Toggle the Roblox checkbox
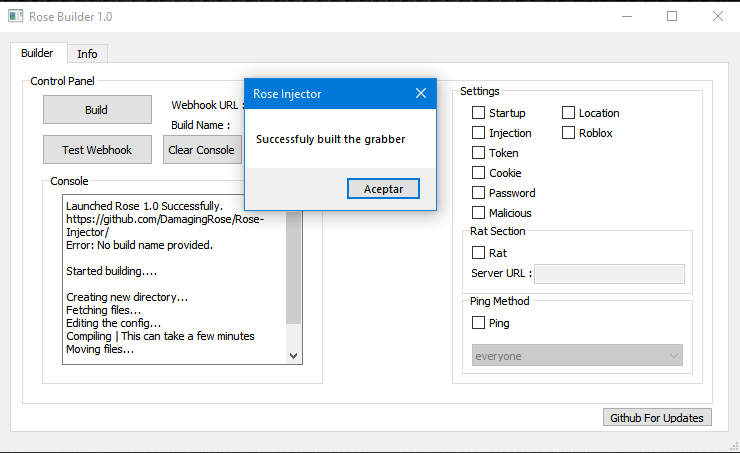 568,133
